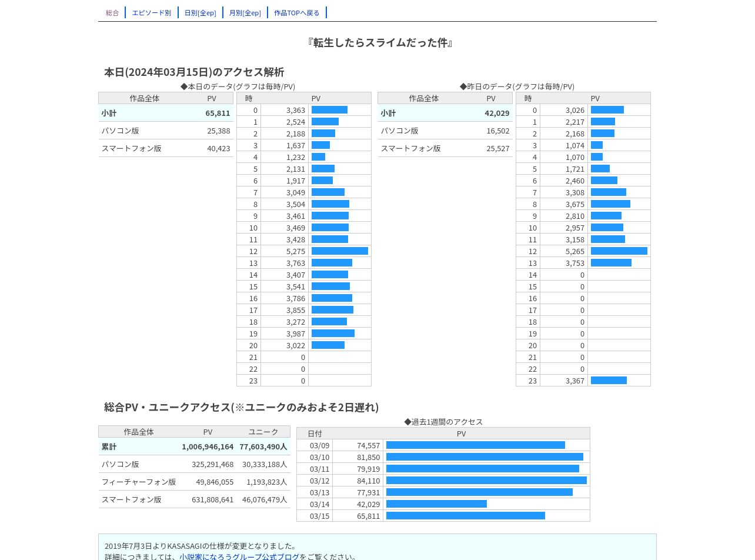The height and width of the screenshot is (560, 755).
Task: Click the 03/13 weekly PV 77,931
Action: [x=368, y=492]
